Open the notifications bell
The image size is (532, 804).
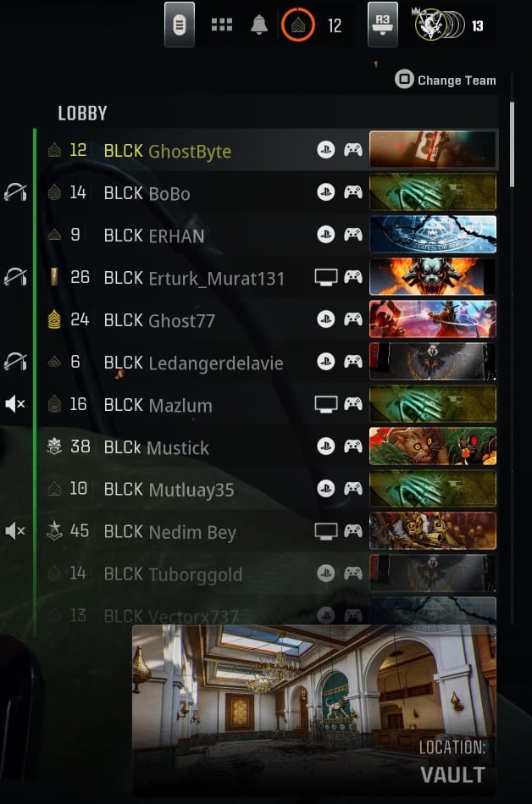(259, 24)
